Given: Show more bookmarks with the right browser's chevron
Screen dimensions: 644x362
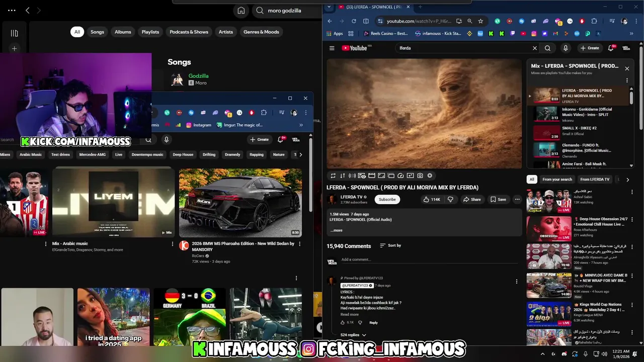Looking at the screenshot, I should pyautogui.click(x=631, y=34).
